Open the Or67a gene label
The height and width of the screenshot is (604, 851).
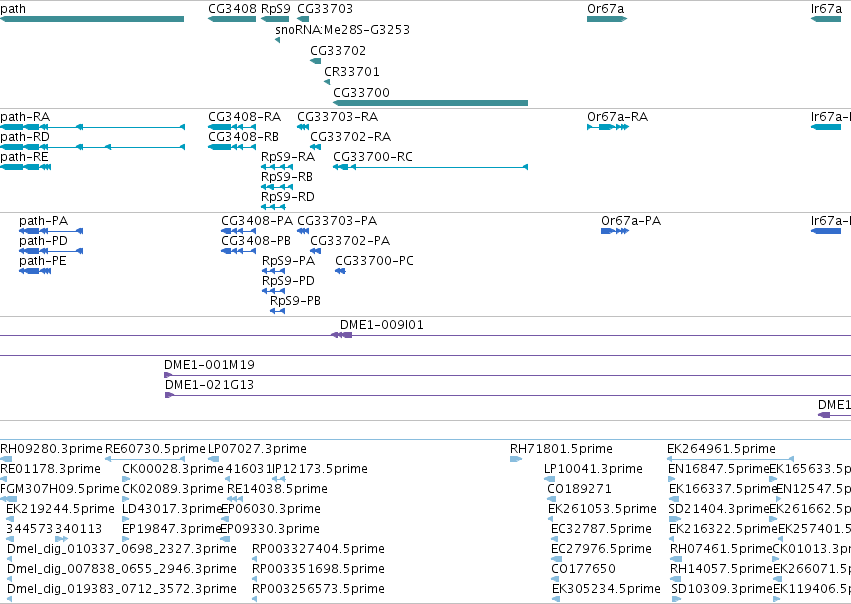[x=606, y=9]
